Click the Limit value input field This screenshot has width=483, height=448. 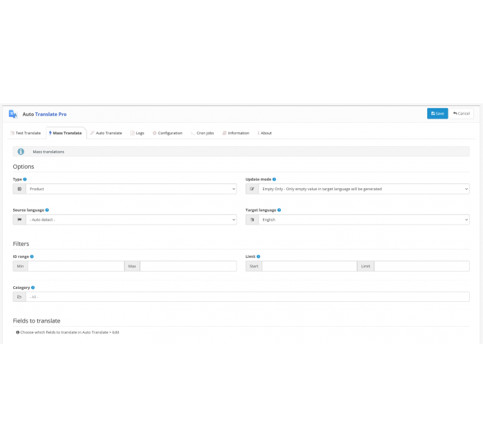tap(422, 266)
